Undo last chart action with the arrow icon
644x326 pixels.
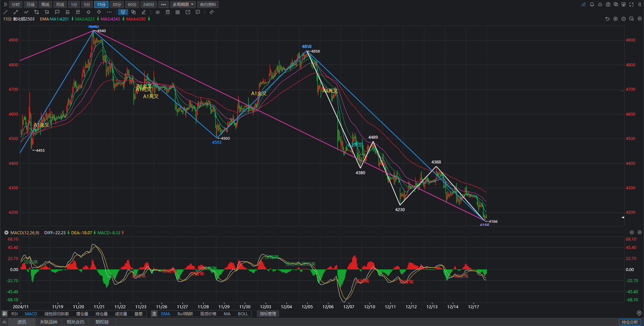(x=607, y=19)
